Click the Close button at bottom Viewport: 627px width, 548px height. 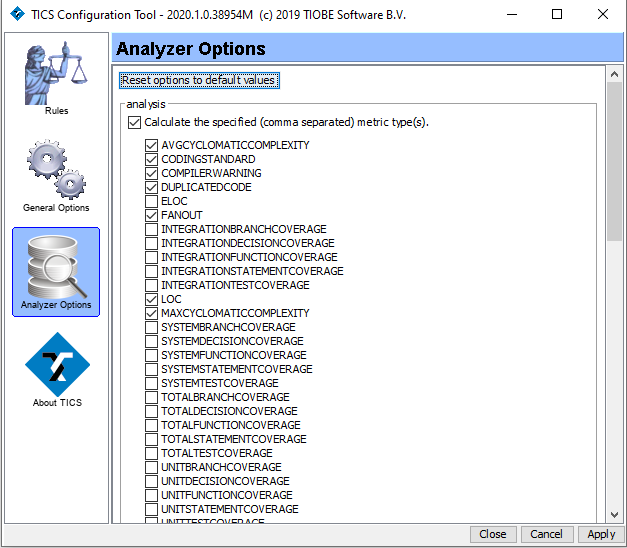tap(492, 534)
